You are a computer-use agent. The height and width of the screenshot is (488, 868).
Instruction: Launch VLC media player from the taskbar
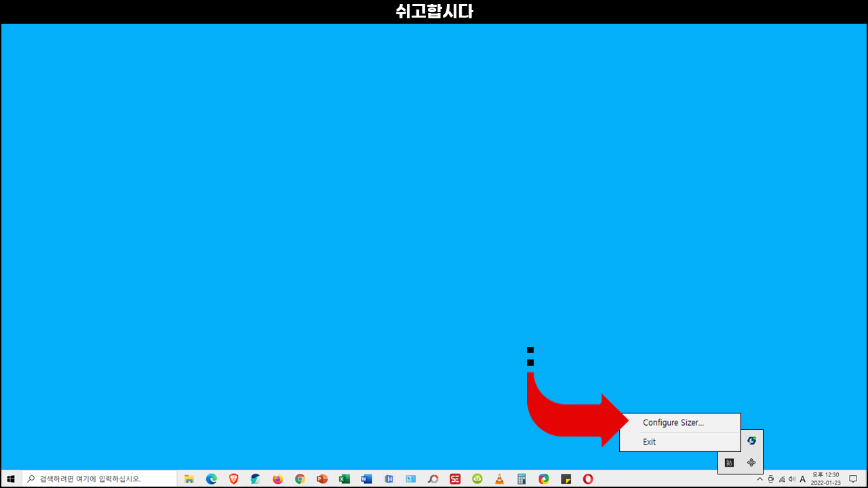coord(500,479)
